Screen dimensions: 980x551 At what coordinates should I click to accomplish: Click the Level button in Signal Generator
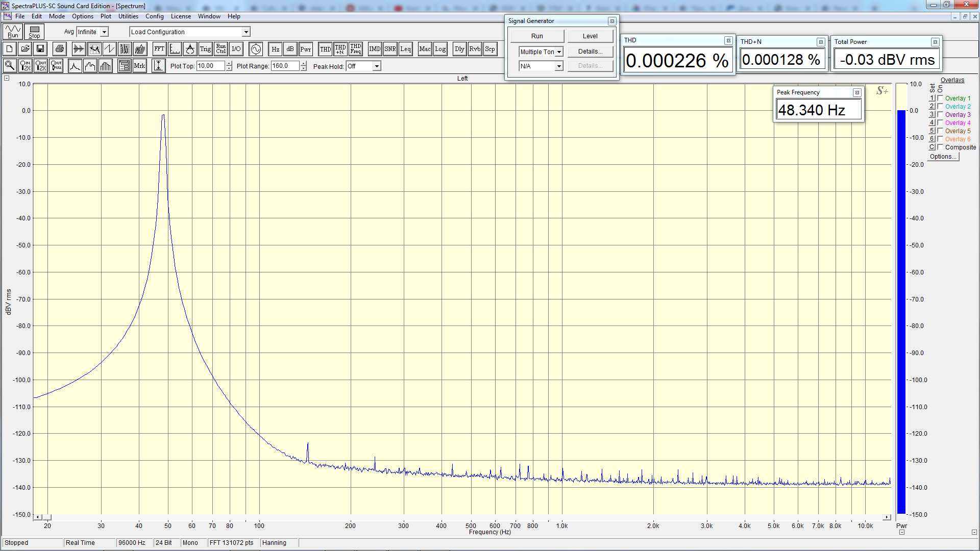(x=590, y=36)
